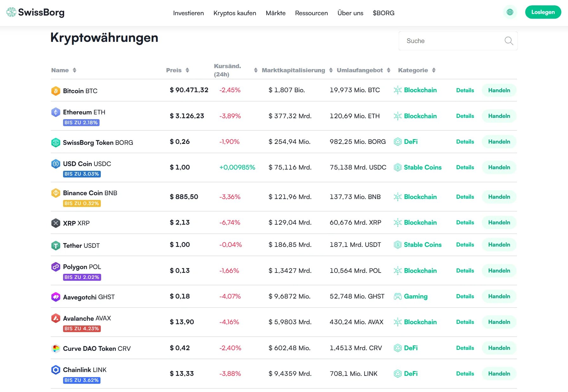
Task: Click the Stable Coins link for Tether
Action: [423, 245]
